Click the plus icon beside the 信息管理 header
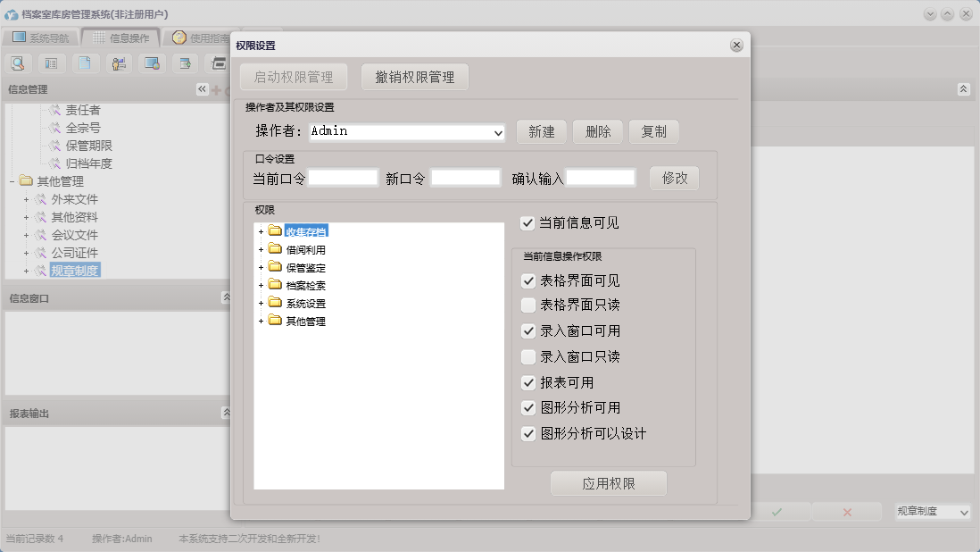 coord(216,90)
